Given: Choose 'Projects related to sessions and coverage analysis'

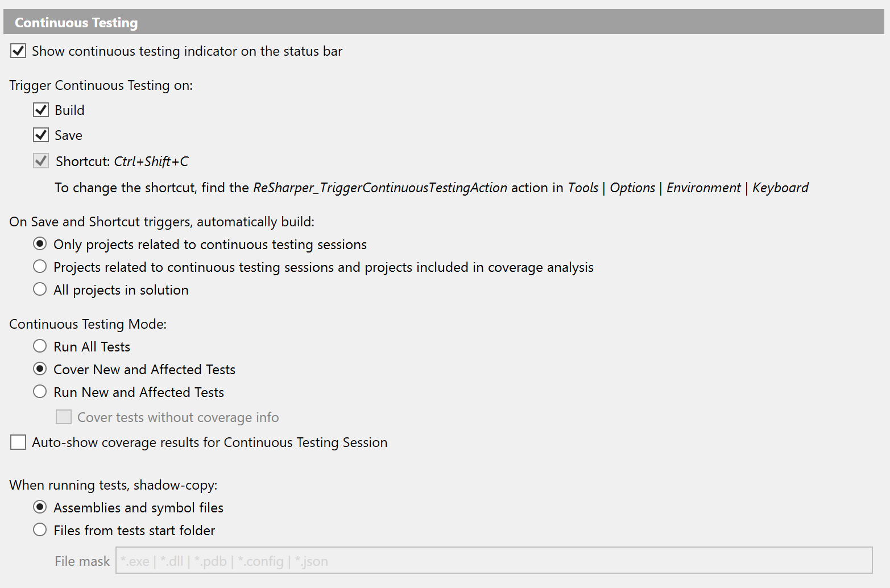Looking at the screenshot, I should [40, 266].
